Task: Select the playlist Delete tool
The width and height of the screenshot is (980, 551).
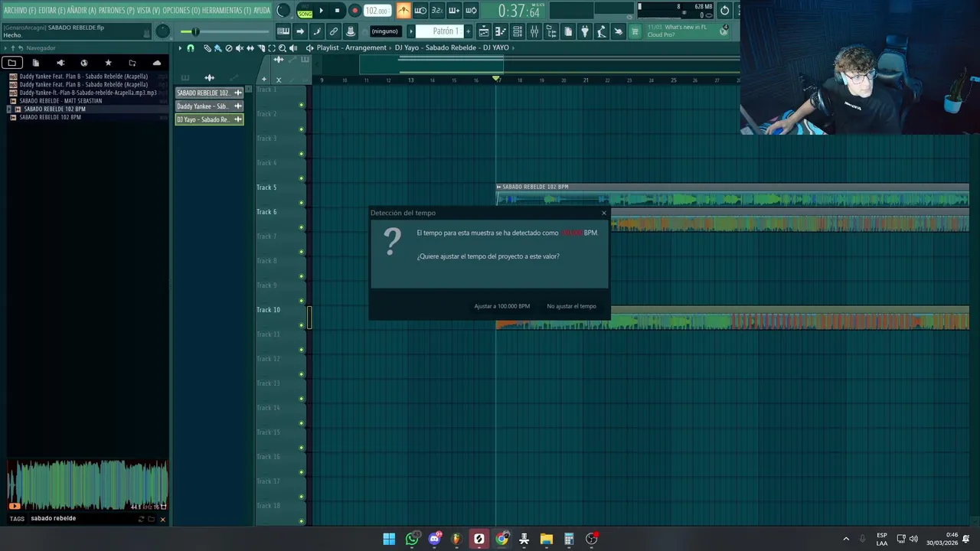Action: (x=228, y=48)
